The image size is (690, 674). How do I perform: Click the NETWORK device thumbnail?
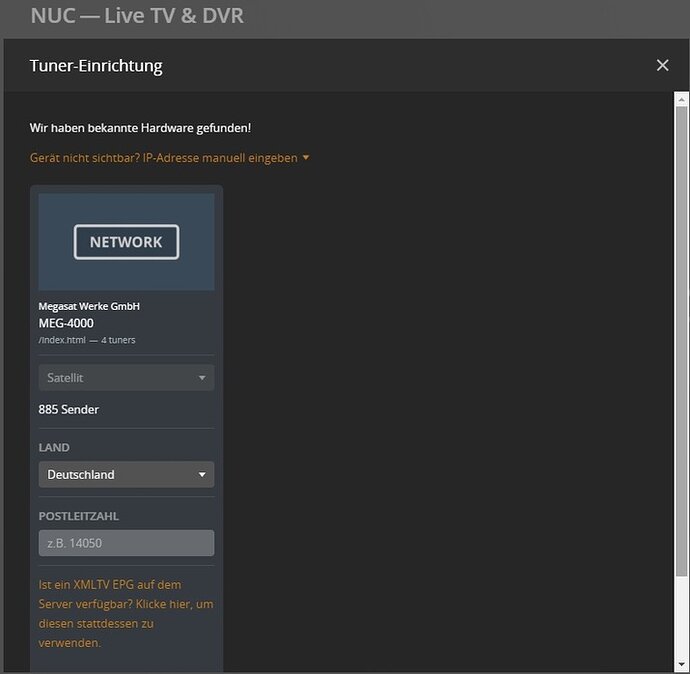click(x=126, y=242)
